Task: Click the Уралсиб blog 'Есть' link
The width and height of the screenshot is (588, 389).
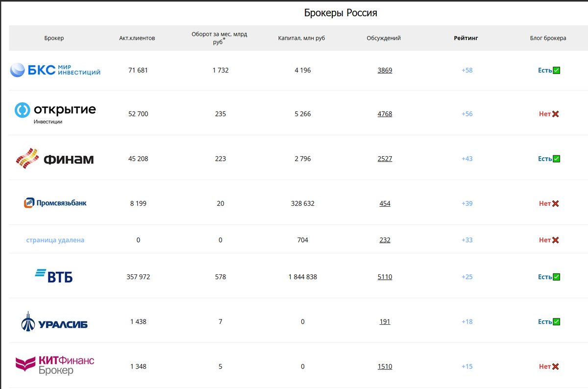Action: [x=545, y=322]
